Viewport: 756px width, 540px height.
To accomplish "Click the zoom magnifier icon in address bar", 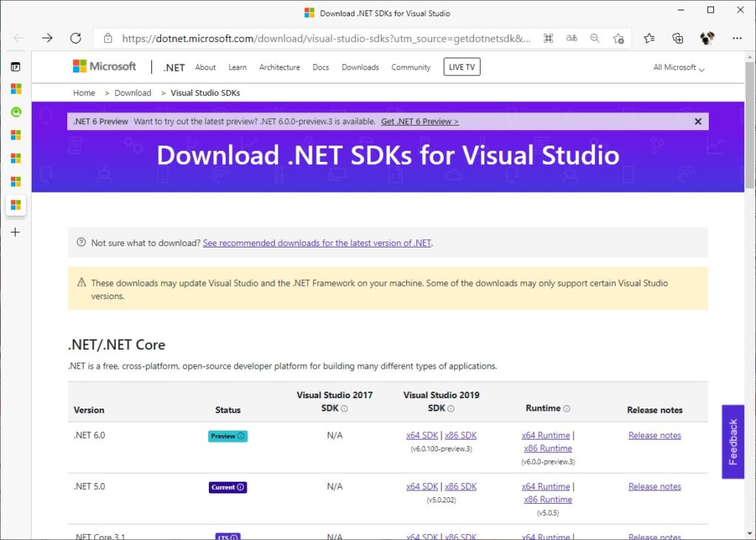I will pos(595,38).
